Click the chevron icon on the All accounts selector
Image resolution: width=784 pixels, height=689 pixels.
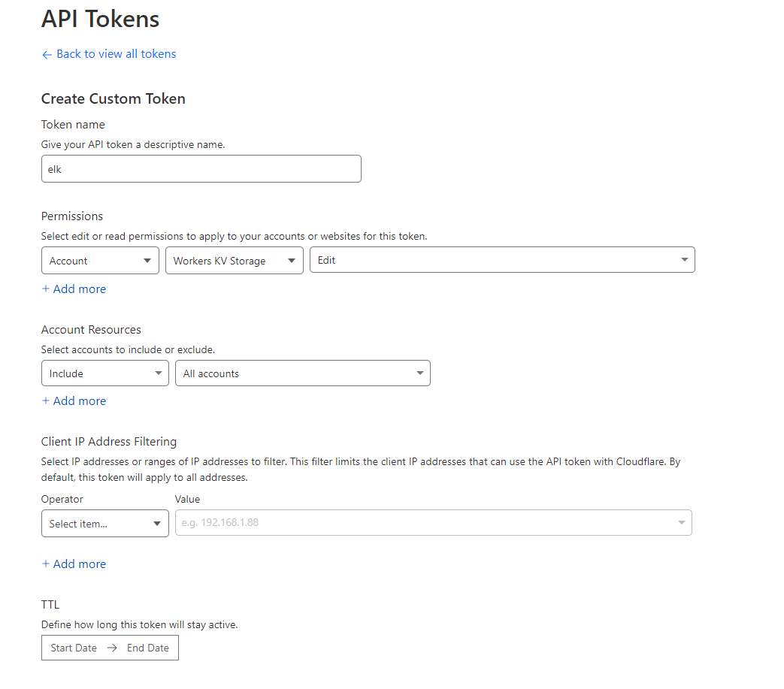pos(420,373)
